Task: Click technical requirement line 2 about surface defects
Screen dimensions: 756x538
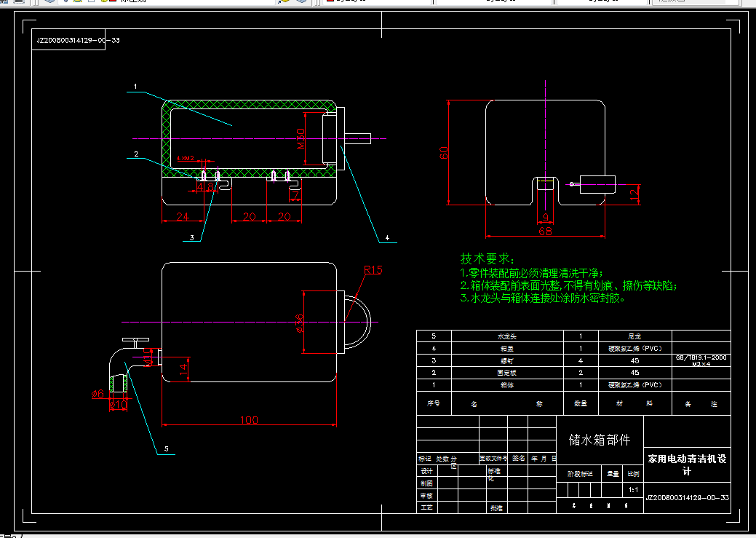Action: (568, 285)
